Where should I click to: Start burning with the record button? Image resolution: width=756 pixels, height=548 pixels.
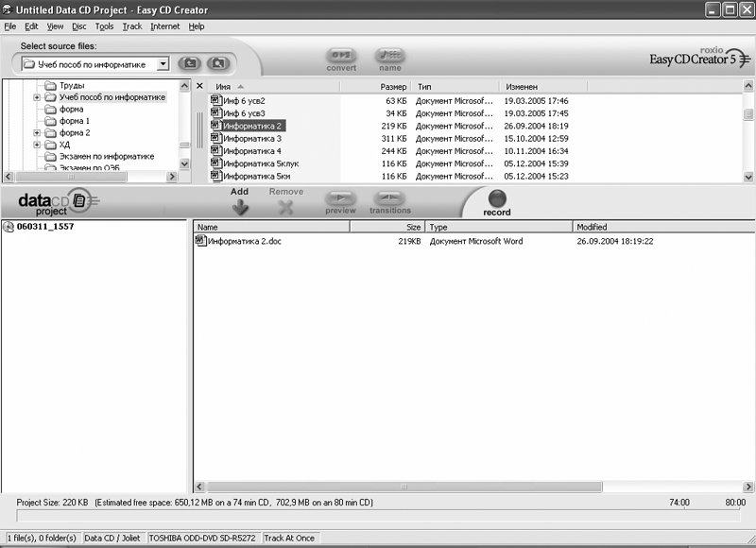[497, 198]
